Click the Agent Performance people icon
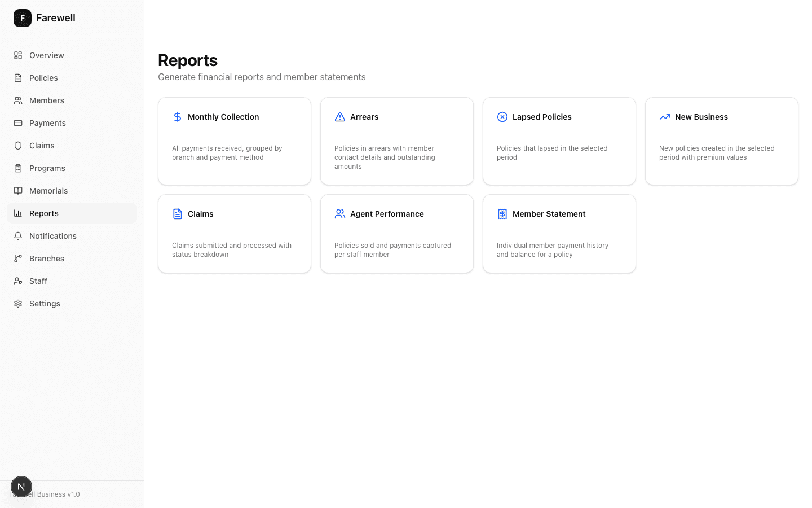Viewport: 812px width, 508px height. pos(339,213)
